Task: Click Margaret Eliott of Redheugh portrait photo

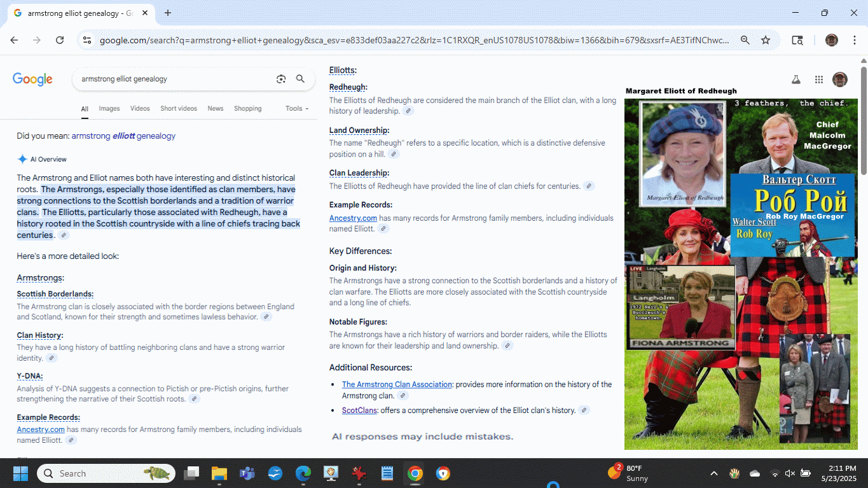Action: (684, 154)
